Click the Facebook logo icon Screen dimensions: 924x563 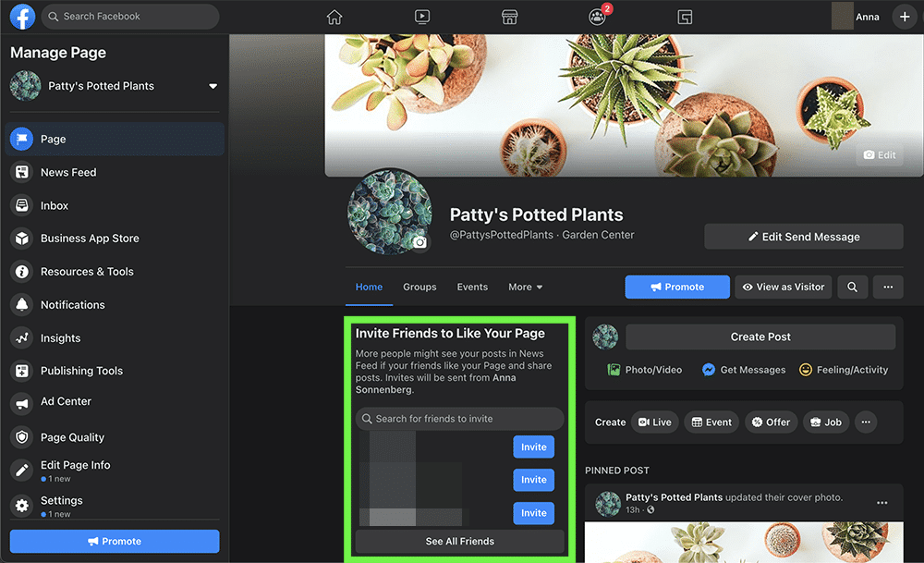click(x=22, y=17)
